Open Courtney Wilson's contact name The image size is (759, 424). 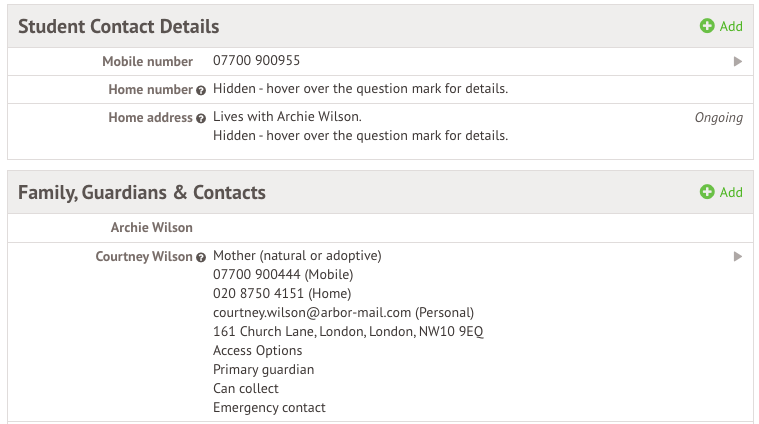click(x=144, y=257)
